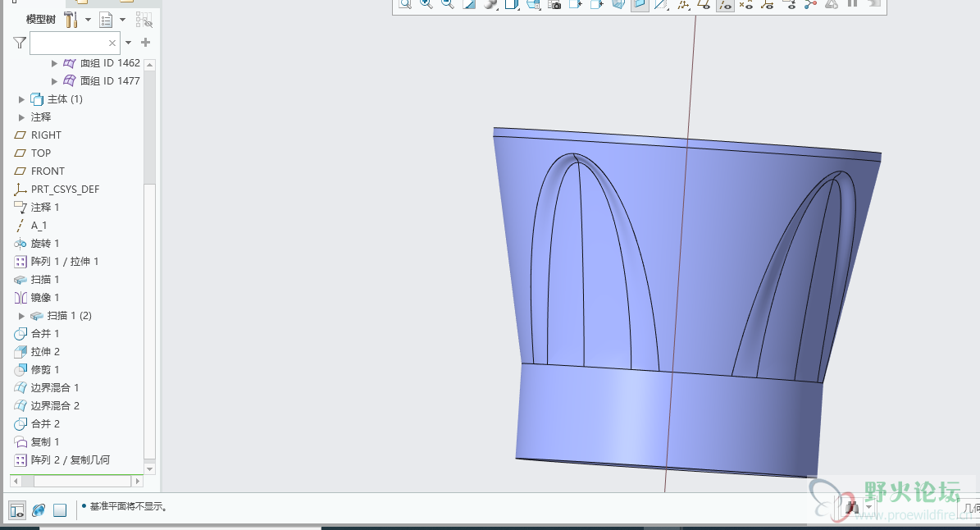Open dropdown beside the hammer tools icon
980x530 pixels.
pyautogui.click(x=88, y=20)
